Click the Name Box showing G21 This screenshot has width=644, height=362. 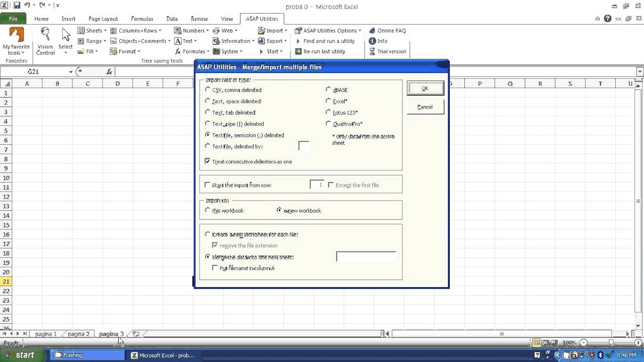coord(33,72)
